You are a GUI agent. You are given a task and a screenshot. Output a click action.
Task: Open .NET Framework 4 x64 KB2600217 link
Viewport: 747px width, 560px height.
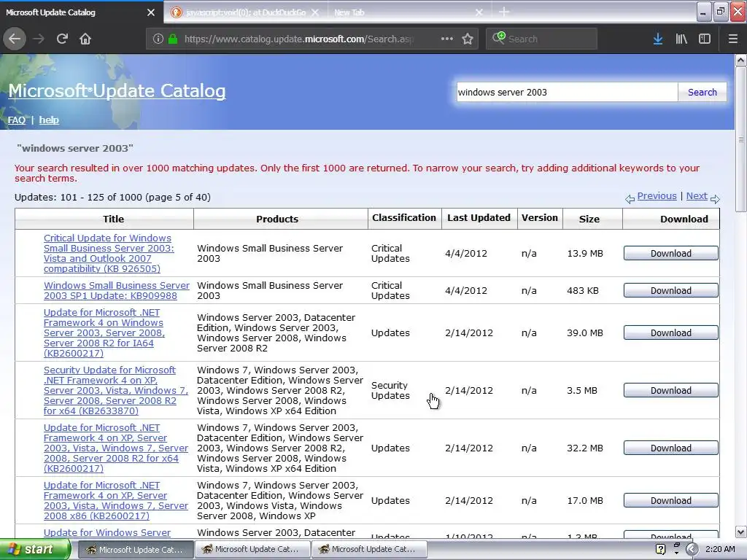116,448
